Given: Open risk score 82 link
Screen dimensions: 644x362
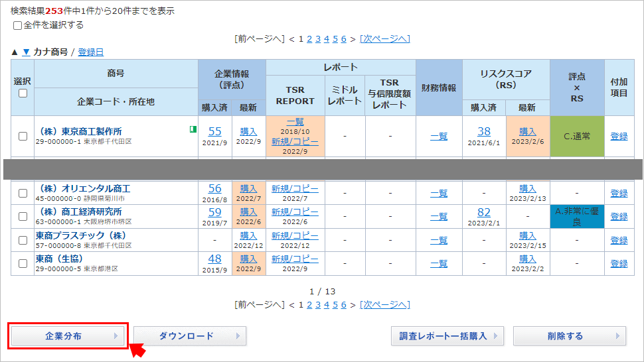Looking at the screenshot, I should [484, 212].
